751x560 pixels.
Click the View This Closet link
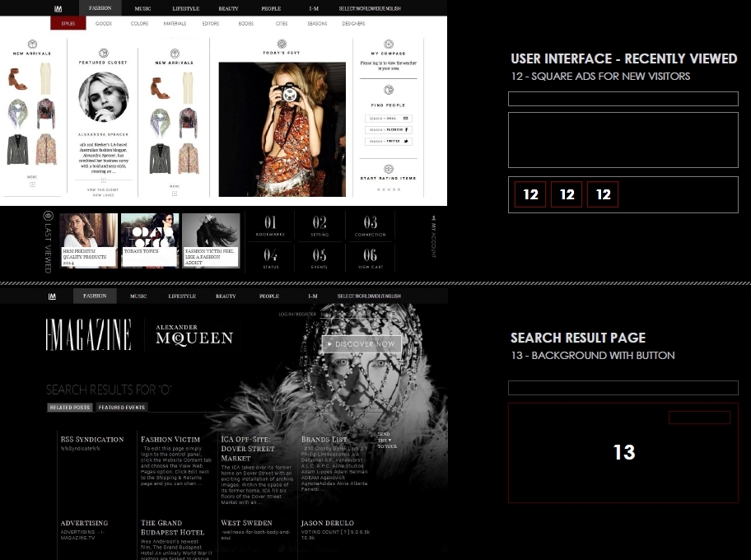(103, 189)
